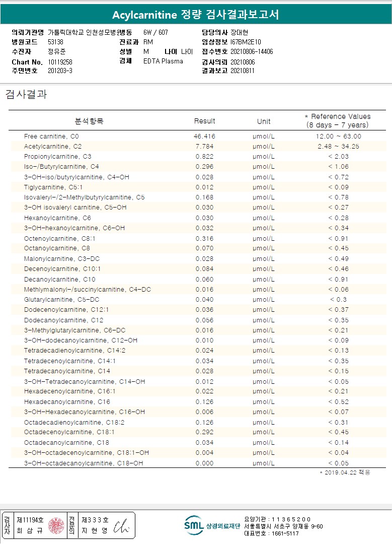The width and height of the screenshot is (392, 544).
Task: Click the Free carnitine result value 46.416
Action: (204, 136)
